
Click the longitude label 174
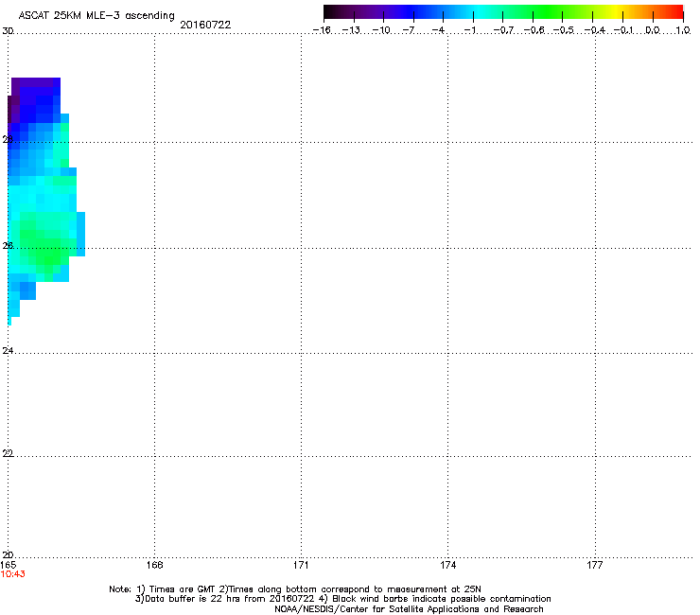coord(448,565)
